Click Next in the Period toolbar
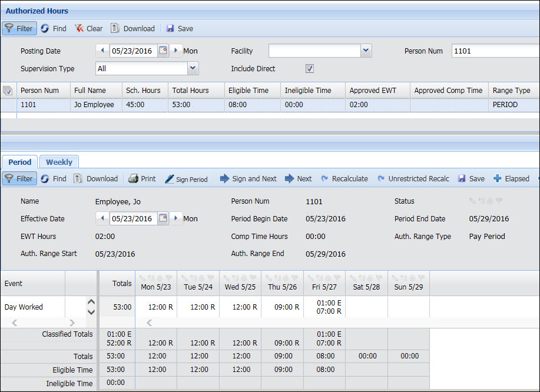The height and width of the screenshot is (392, 540). click(x=299, y=178)
